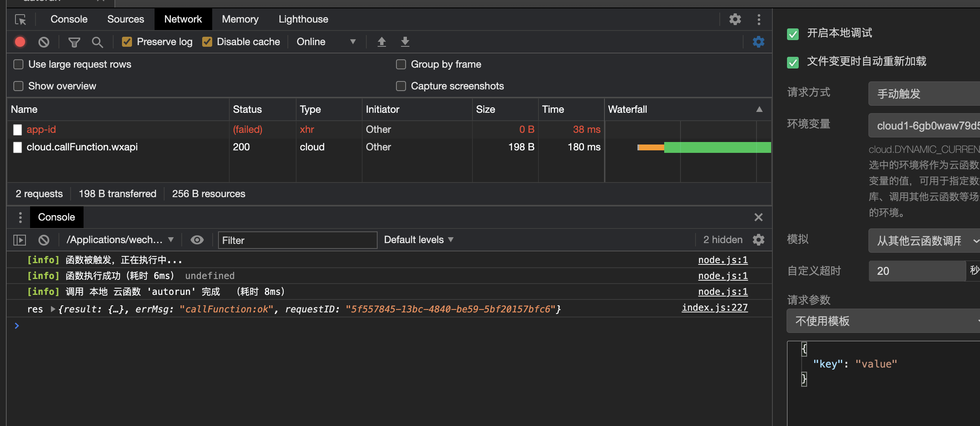Image resolution: width=980 pixels, height=426 pixels.
Task: Select the cloud.callFunction.wxapi request row
Action: [x=82, y=147]
